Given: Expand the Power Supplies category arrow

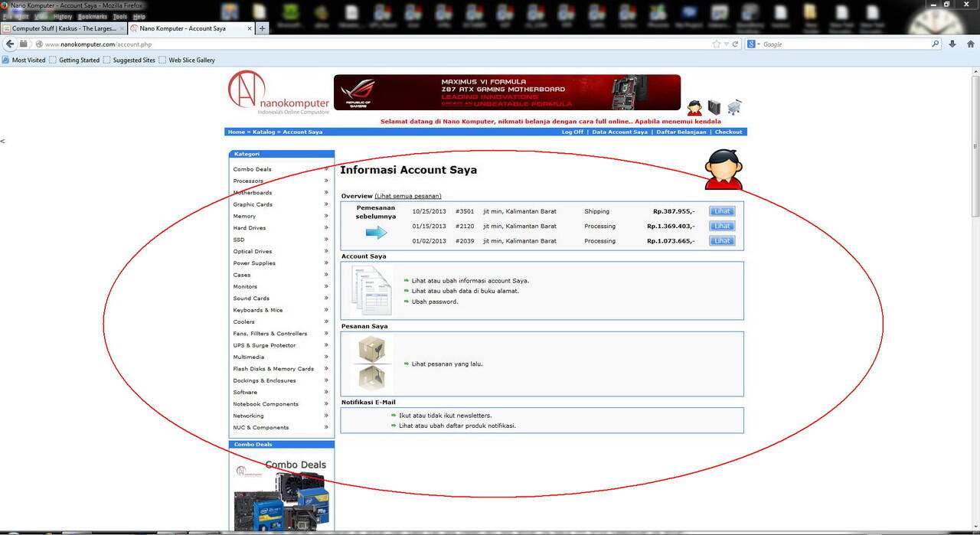Looking at the screenshot, I should [x=326, y=263].
